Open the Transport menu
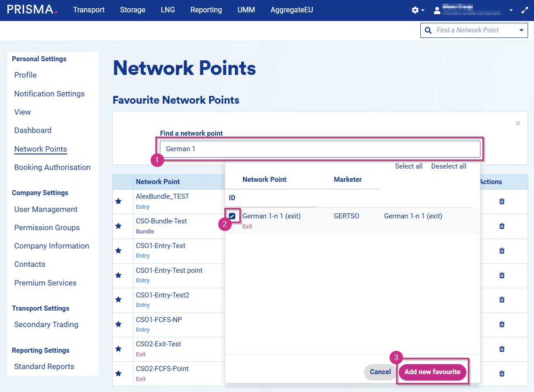This screenshot has width=534, height=392. point(89,10)
